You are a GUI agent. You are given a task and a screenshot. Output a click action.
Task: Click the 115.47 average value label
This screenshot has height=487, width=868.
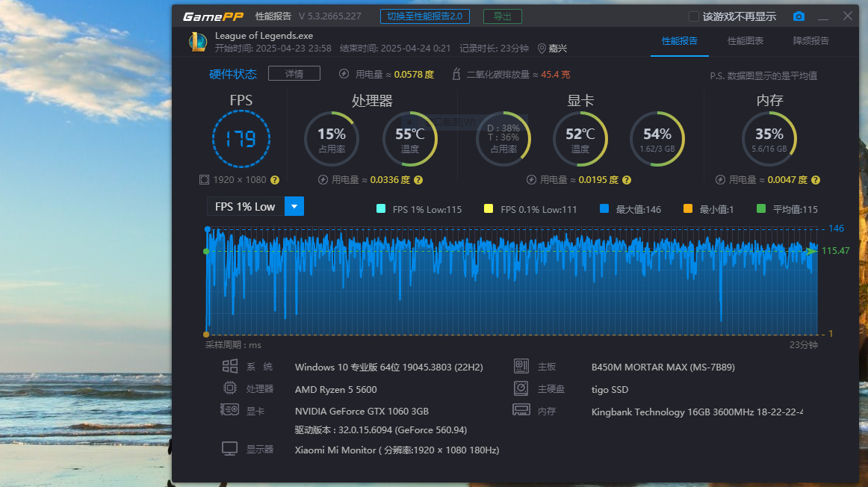835,251
